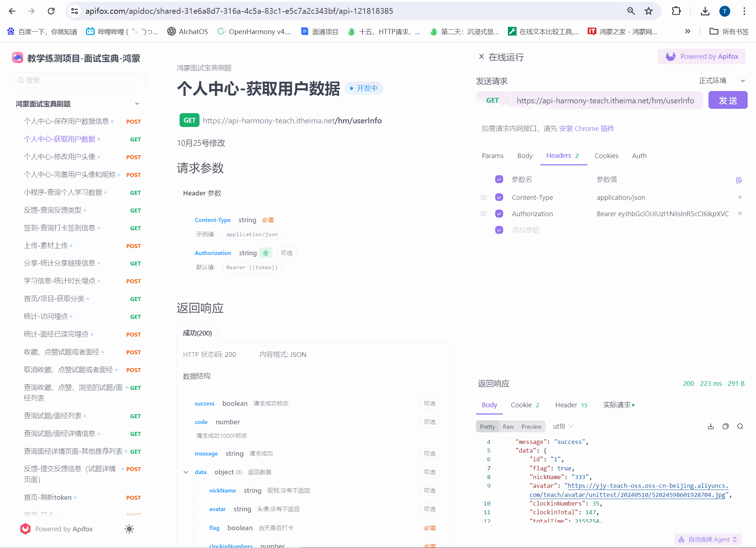Open browser extensions puzzle icon
This screenshot has width=756, height=548.
click(x=676, y=11)
